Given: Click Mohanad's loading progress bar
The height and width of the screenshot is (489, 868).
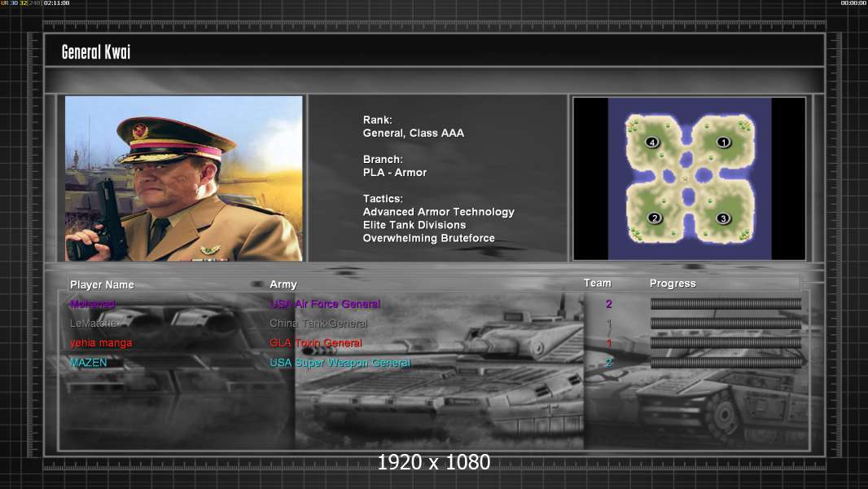Looking at the screenshot, I should tap(726, 303).
